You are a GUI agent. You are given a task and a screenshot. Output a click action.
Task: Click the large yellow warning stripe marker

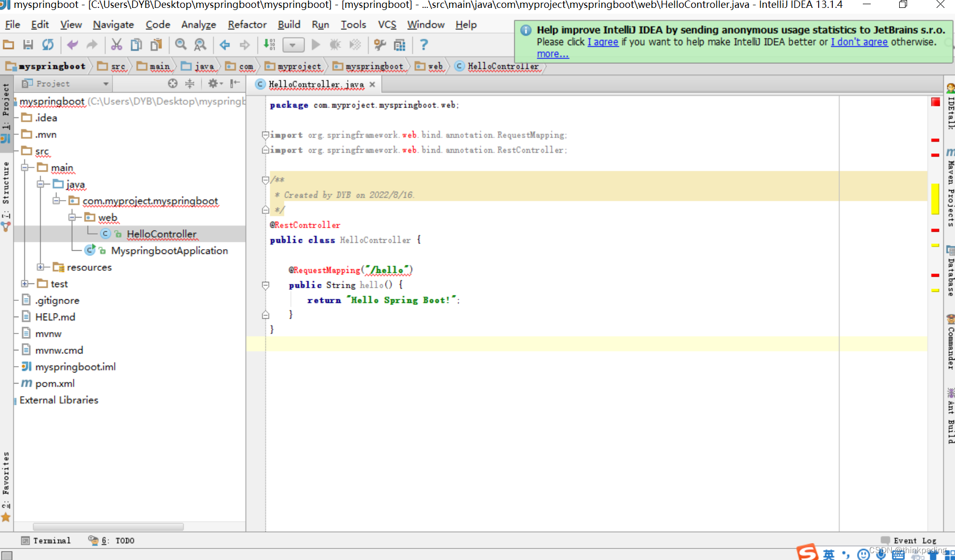[x=935, y=199]
